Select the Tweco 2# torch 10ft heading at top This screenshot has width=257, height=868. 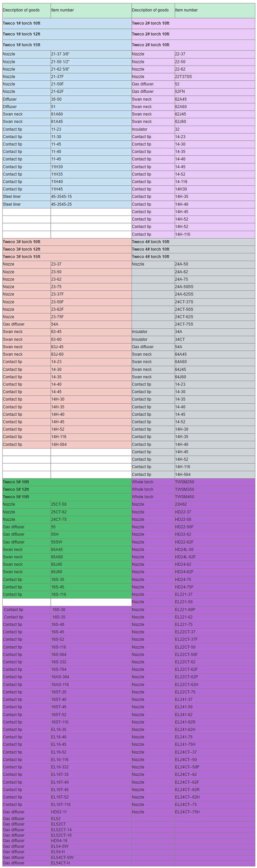(x=151, y=23)
